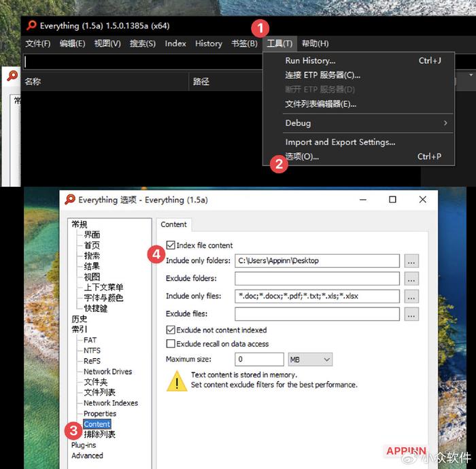The width and height of the screenshot is (476, 469).
Task: Select 文件列表 tree item
Action: (99, 392)
